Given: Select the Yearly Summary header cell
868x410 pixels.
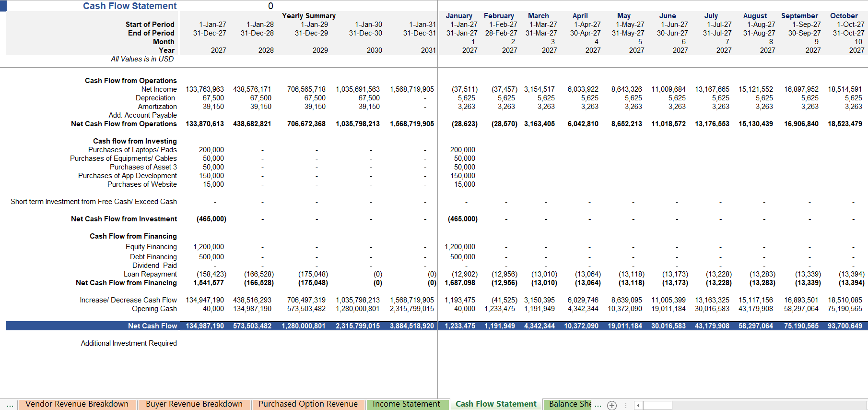Looking at the screenshot, I should [309, 16].
